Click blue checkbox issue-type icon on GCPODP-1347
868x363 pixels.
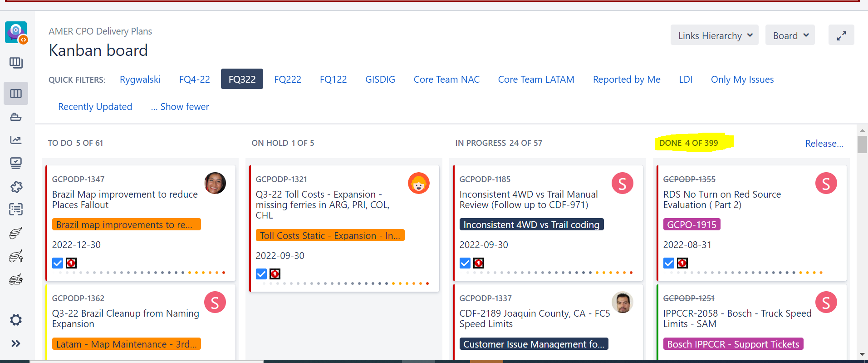point(58,263)
